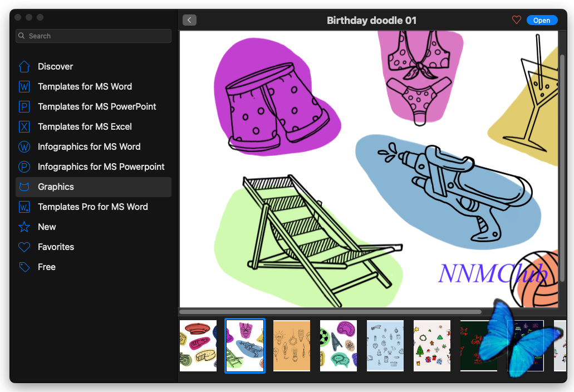Select the hats doodle thumbnail
Image resolution: width=574 pixels, height=392 pixels.
point(198,346)
